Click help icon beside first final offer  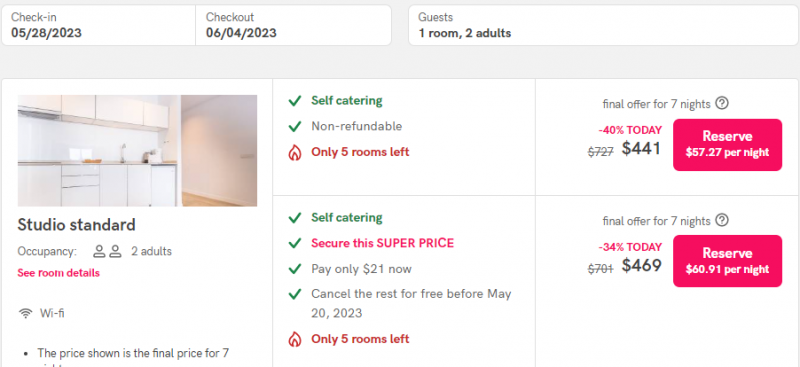click(721, 104)
